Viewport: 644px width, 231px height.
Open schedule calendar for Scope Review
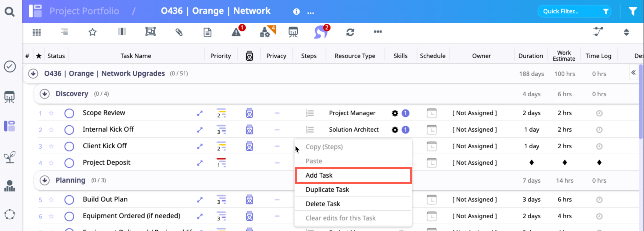432,113
